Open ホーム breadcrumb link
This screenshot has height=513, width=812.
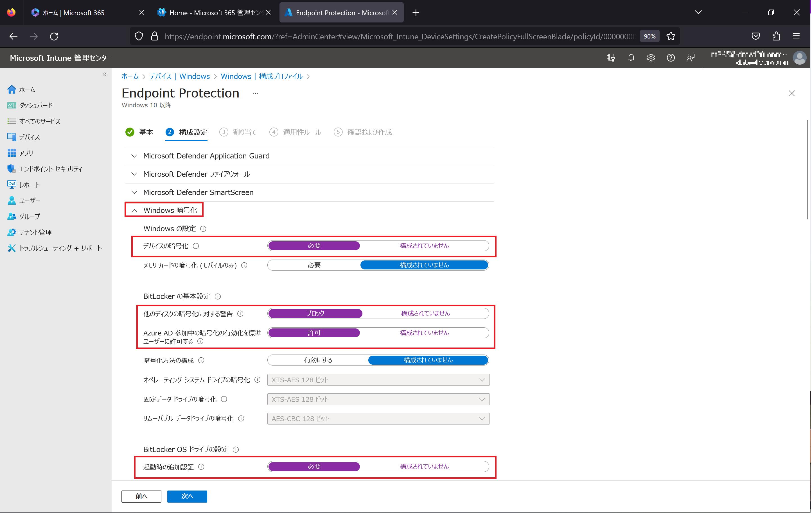click(130, 76)
